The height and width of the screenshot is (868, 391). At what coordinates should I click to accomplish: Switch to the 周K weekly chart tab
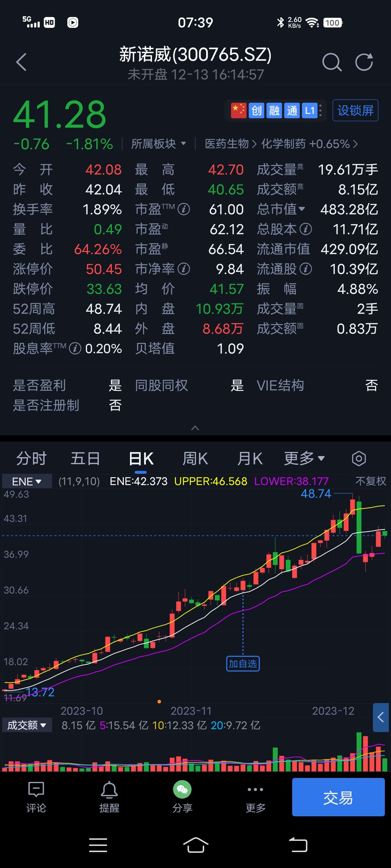point(195,459)
